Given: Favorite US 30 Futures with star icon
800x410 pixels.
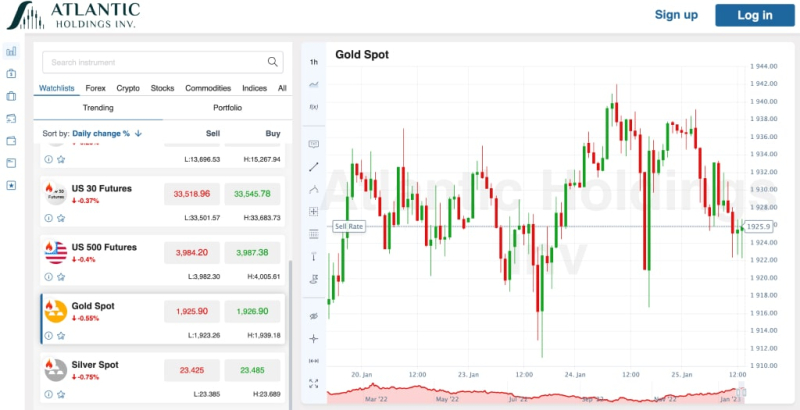Looking at the screenshot, I should coord(61,218).
